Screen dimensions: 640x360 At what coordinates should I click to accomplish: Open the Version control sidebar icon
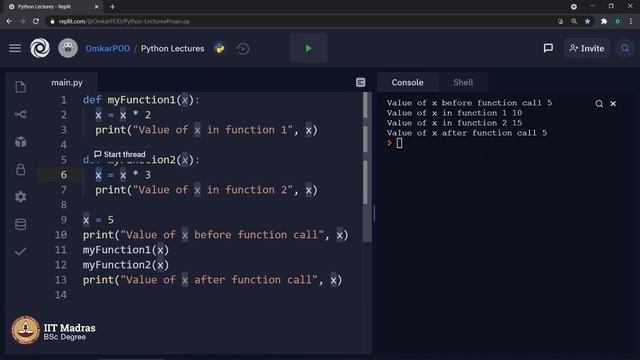coord(21,114)
